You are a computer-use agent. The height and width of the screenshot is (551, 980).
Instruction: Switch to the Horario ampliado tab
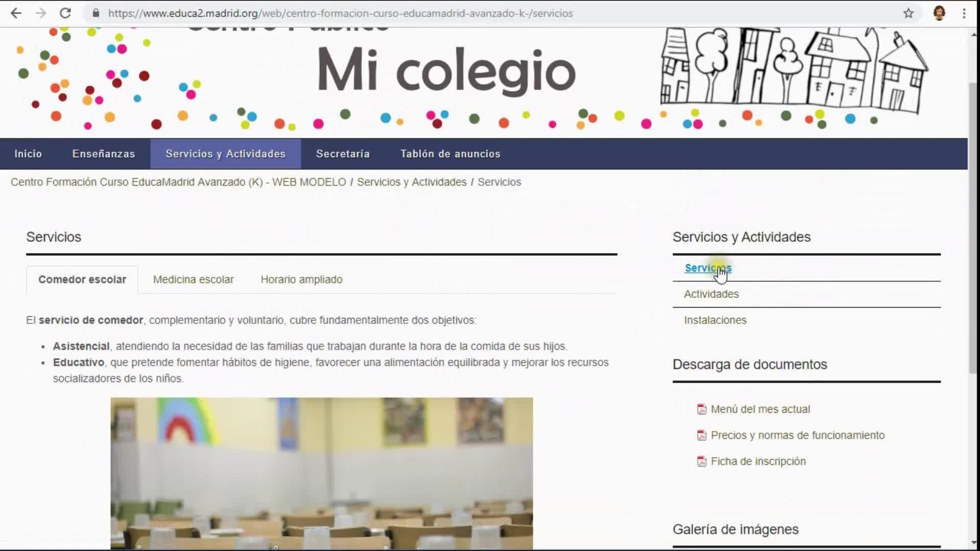pyautogui.click(x=302, y=280)
